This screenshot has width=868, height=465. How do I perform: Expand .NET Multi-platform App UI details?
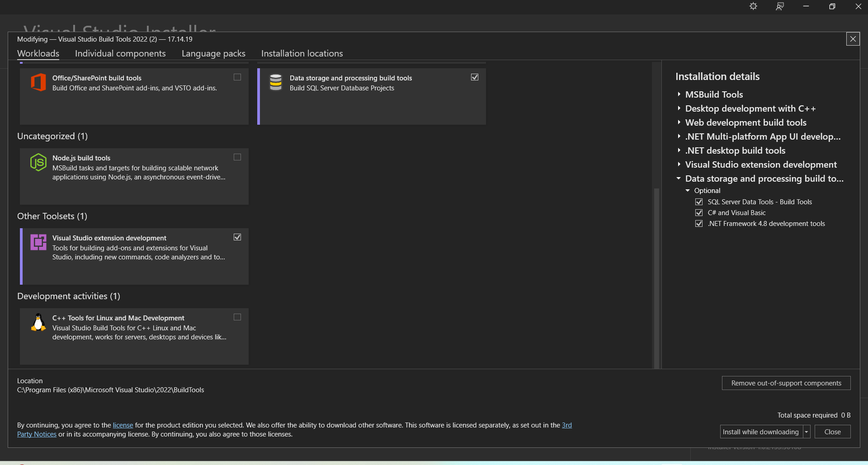click(x=679, y=136)
